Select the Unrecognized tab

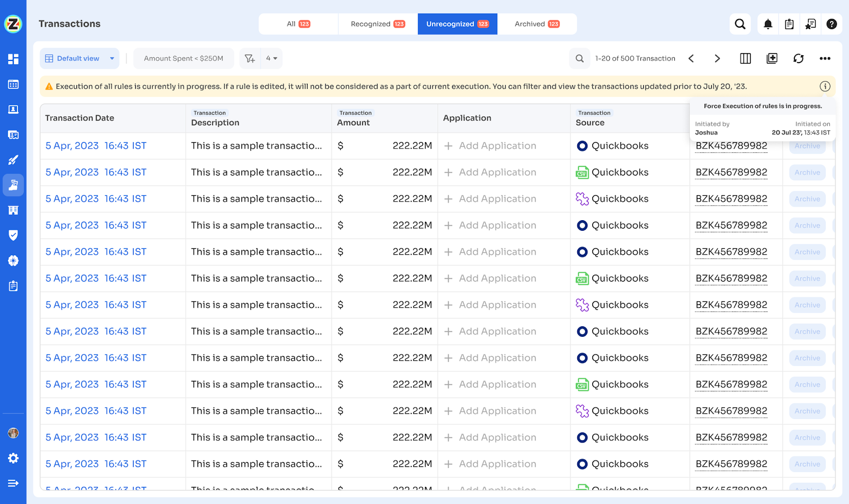457,24
